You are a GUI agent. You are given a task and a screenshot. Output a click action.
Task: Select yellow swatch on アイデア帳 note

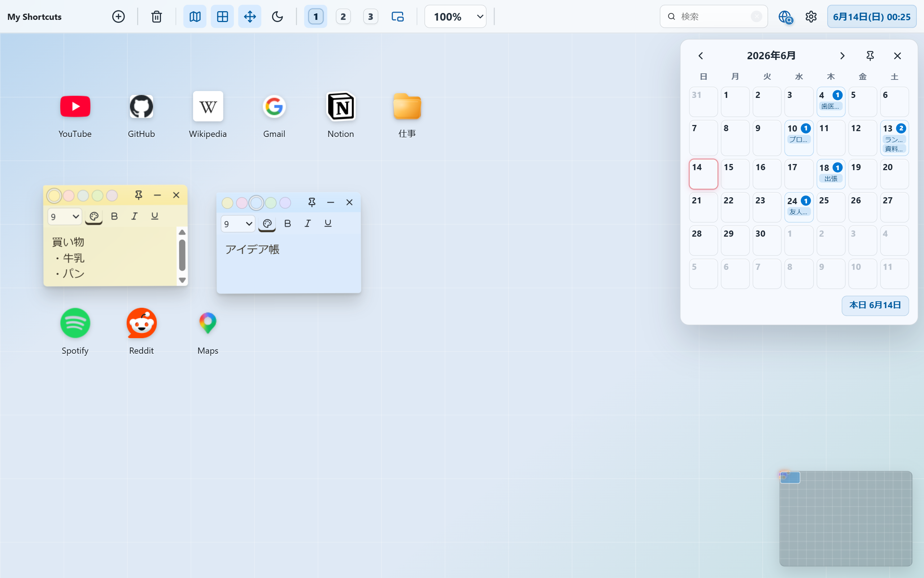[227, 203]
